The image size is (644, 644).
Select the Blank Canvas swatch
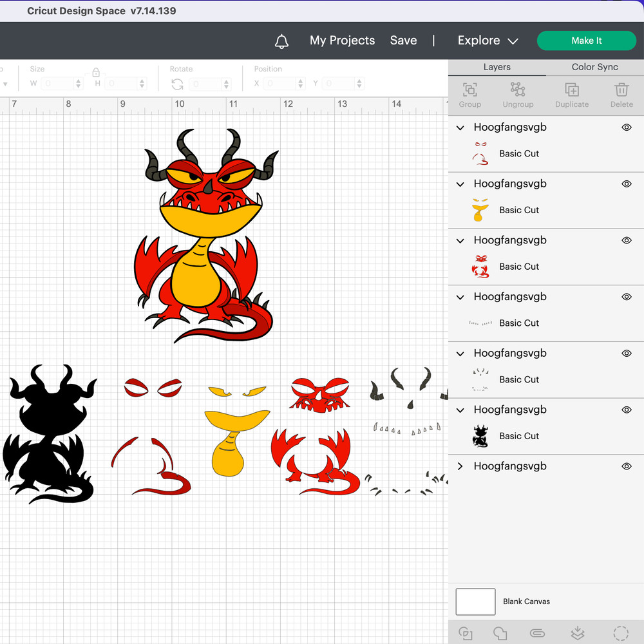click(x=475, y=601)
